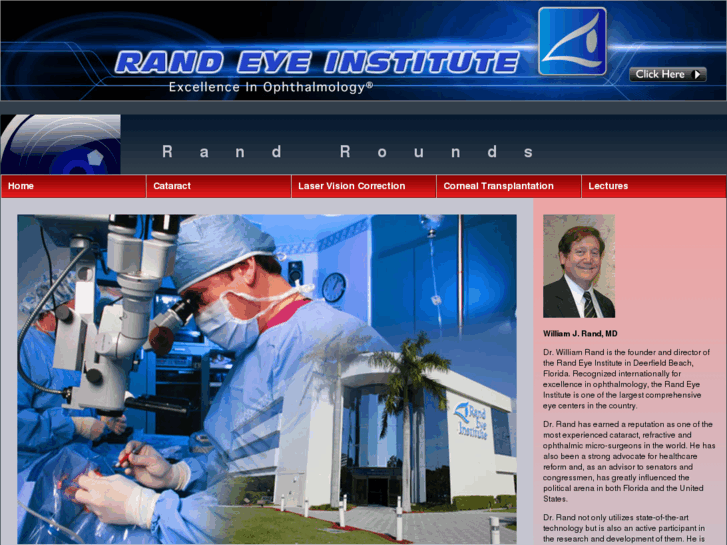Click the Click Here button in banner
This screenshot has height=545, width=727.
pyautogui.click(x=668, y=74)
